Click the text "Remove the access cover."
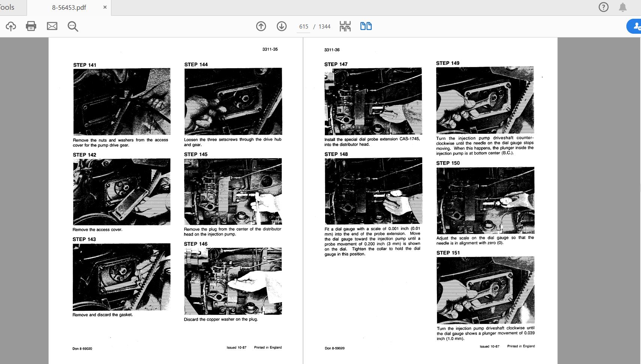Viewport: 641px width, 364px height. pyautogui.click(x=98, y=229)
